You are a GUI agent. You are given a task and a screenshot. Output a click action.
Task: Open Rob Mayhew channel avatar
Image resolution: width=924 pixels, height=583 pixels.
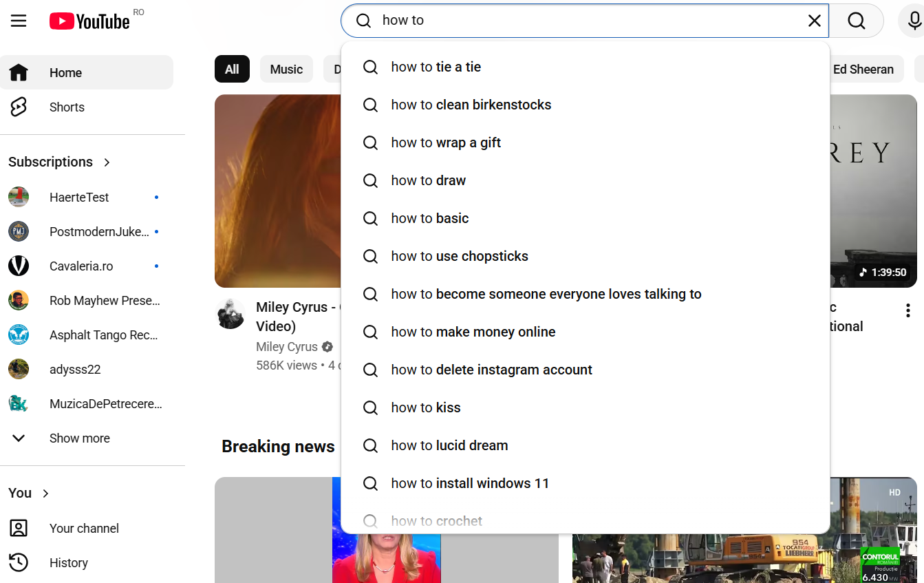tap(19, 300)
